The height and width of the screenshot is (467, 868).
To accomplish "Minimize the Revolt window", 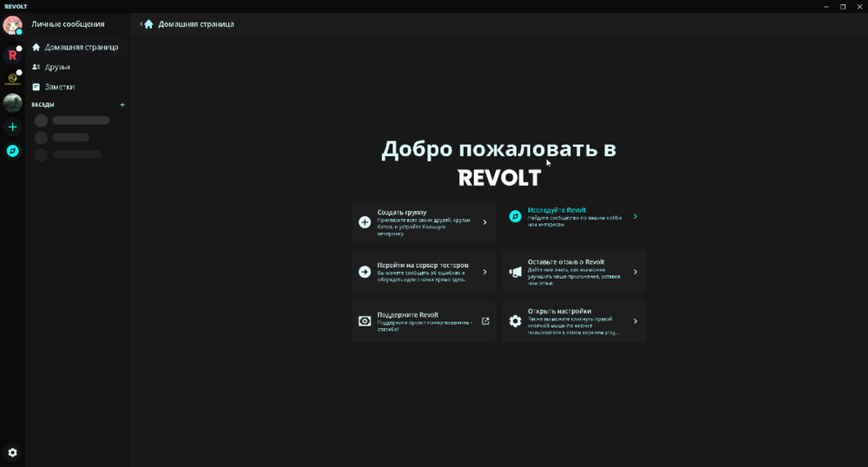I will click(826, 7).
